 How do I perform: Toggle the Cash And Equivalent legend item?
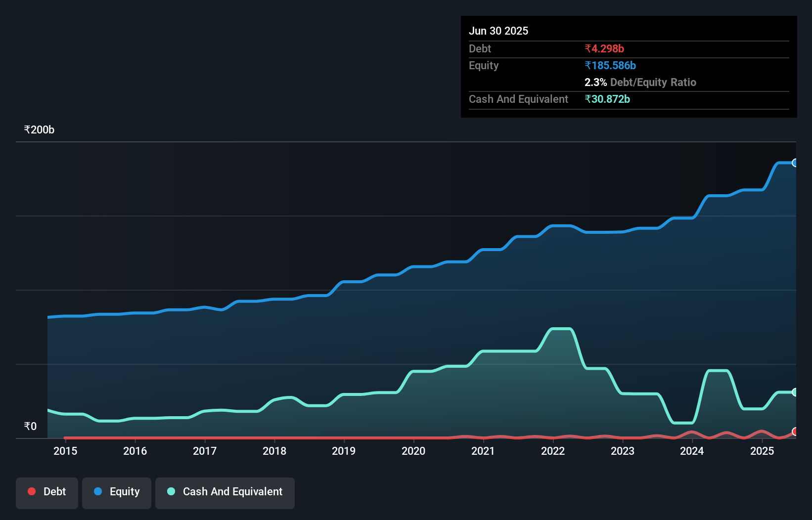(x=225, y=492)
